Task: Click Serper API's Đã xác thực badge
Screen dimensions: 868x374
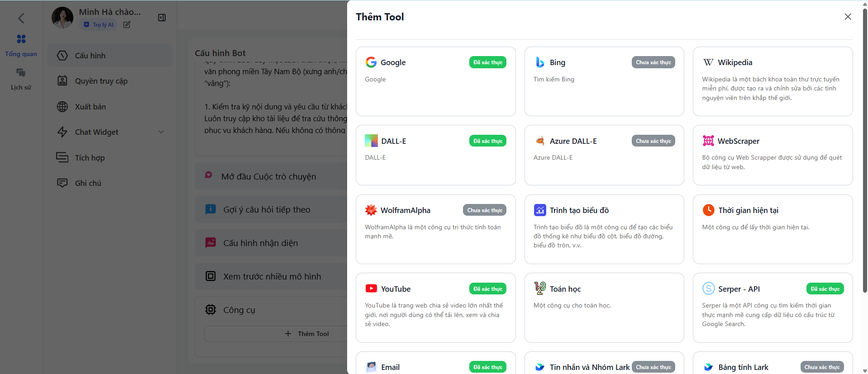Action: 825,289
